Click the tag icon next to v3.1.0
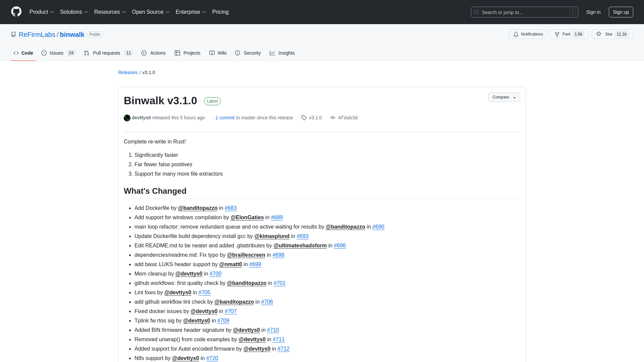 click(304, 118)
